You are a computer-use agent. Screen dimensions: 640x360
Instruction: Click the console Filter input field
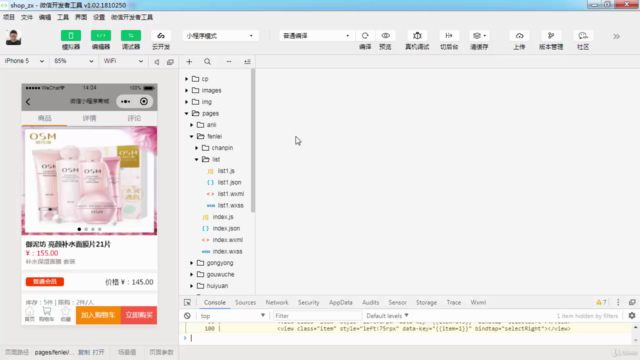pyautogui.click(x=317, y=316)
